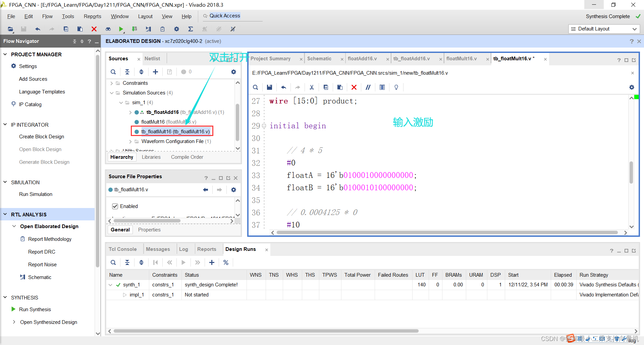Open Properties tab of Source File Properties
The image size is (644, 345).
[149, 230]
